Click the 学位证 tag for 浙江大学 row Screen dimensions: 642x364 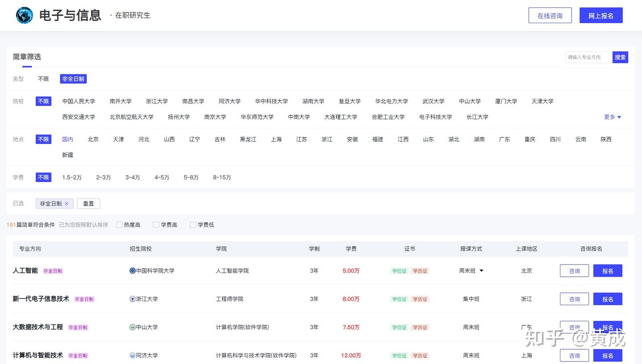(x=399, y=299)
